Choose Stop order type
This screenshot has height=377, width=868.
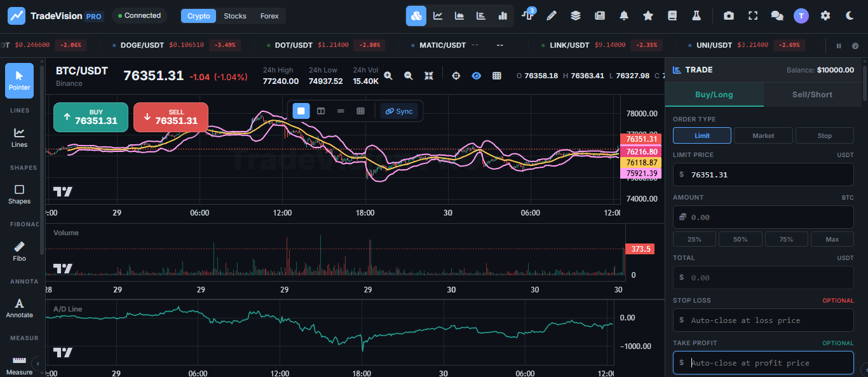(x=825, y=135)
